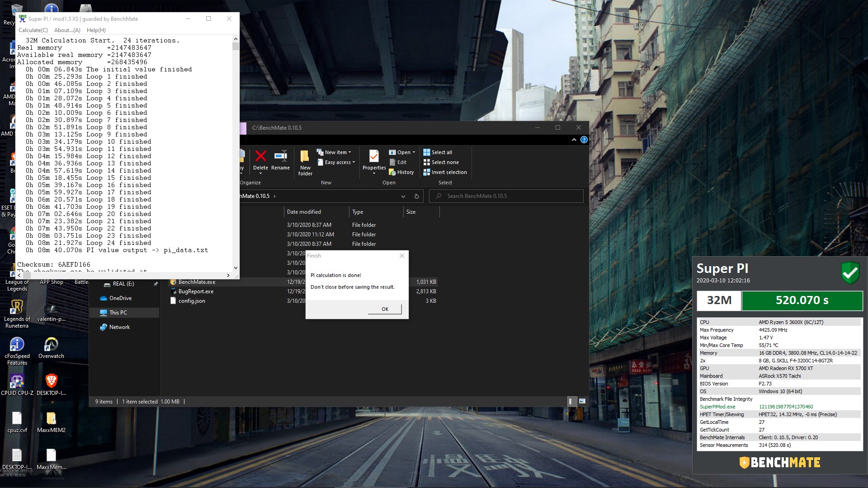Sort by Date modified column header
This screenshot has height=488, width=868.
316,212
